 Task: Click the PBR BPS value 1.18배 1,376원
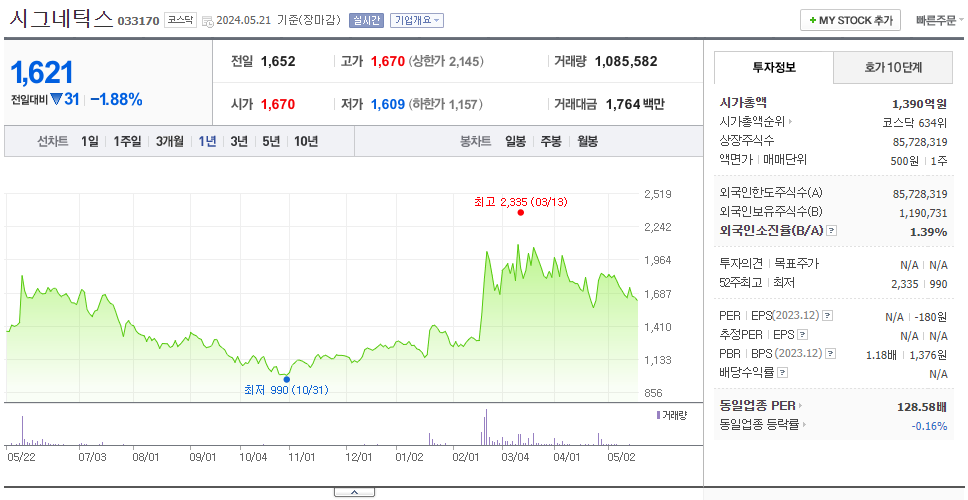pyautogui.click(x=907, y=355)
